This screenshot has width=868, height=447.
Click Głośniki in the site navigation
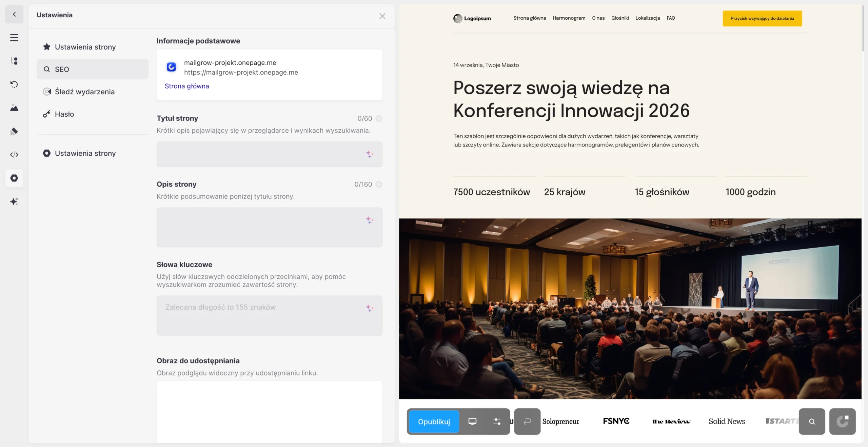tap(620, 18)
